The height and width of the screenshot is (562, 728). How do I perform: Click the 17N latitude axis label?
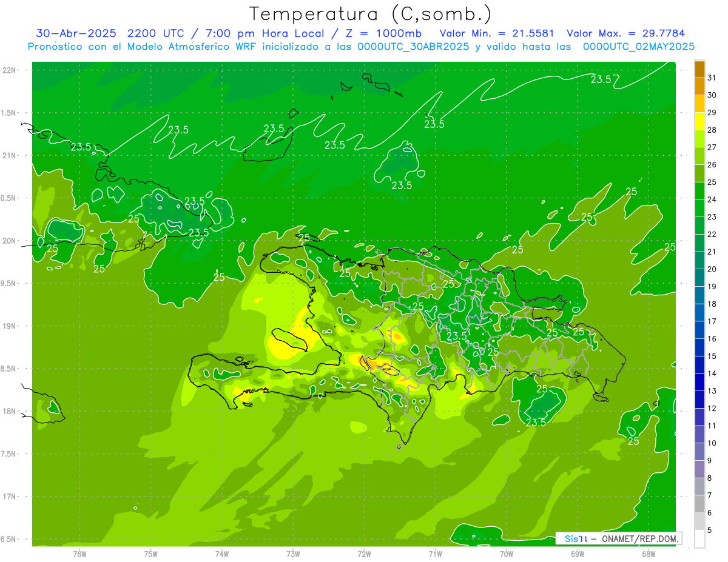(10, 497)
